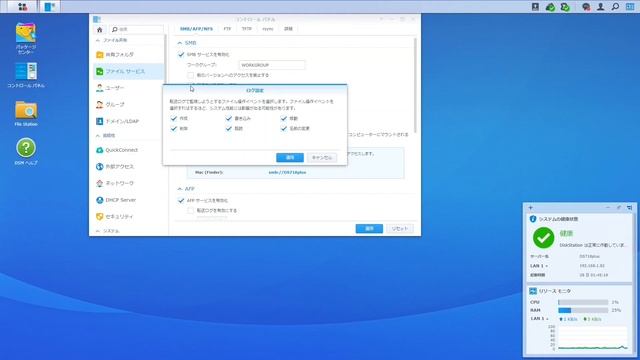Open the taskbar search magnifier icon
Viewport: 640px width, 360px height.
[616, 7]
